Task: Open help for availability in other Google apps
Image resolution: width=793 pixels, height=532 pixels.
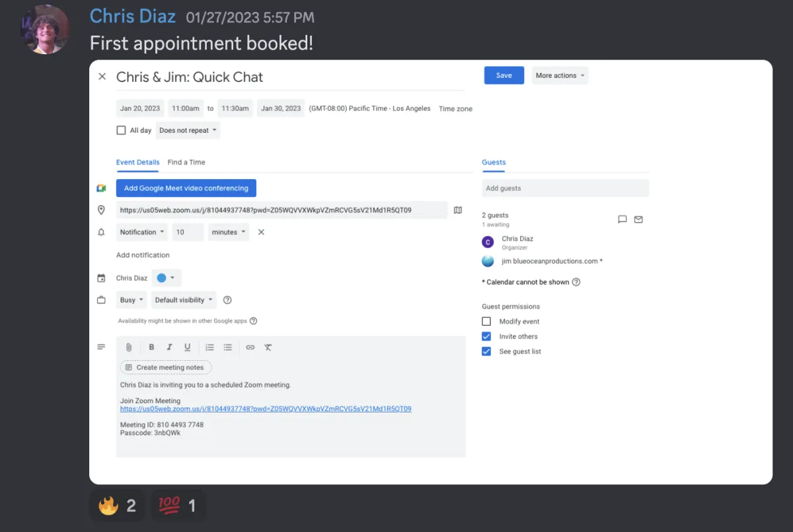Action: [253, 321]
